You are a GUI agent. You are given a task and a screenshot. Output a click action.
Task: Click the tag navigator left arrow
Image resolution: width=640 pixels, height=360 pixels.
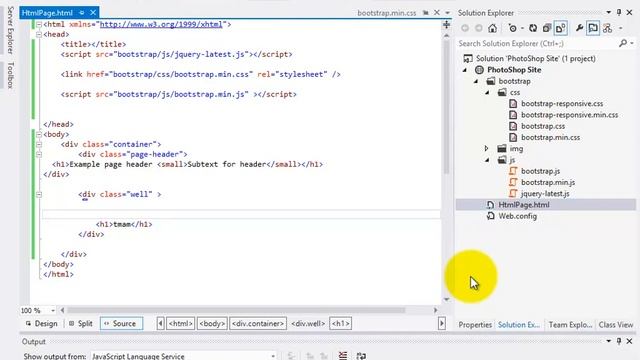coord(160,324)
